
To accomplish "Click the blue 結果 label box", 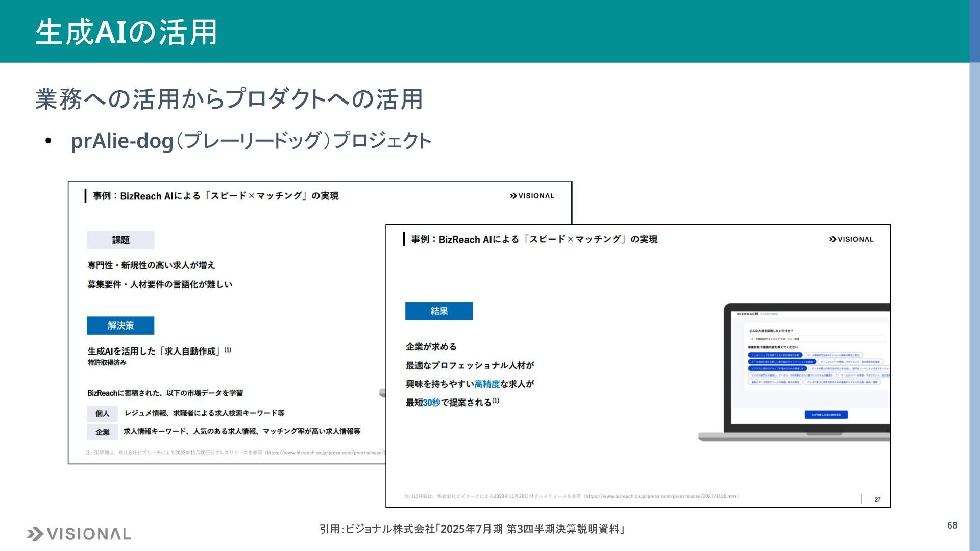I will (439, 311).
